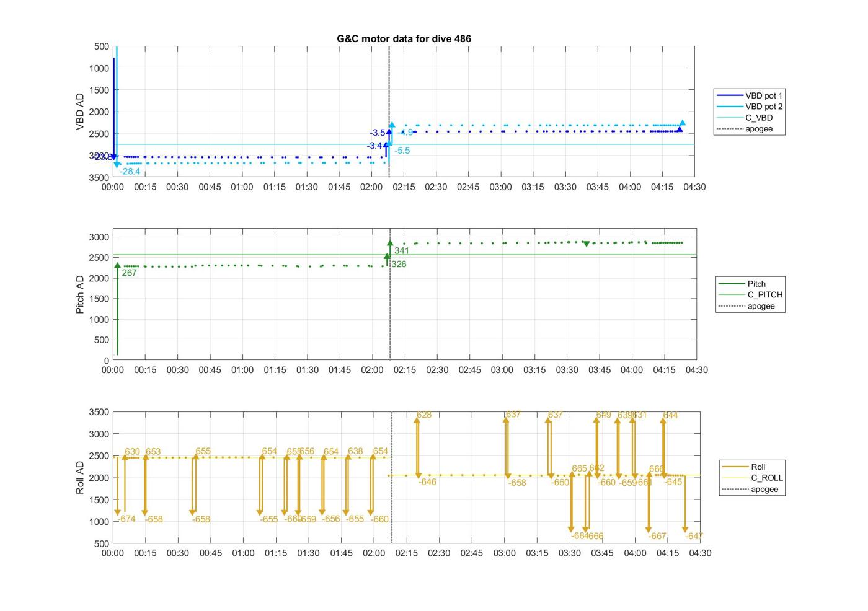Viewport: 868px width, 611px height.
Task: Click the '-28.4' VBD data label
Action: (x=130, y=172)
